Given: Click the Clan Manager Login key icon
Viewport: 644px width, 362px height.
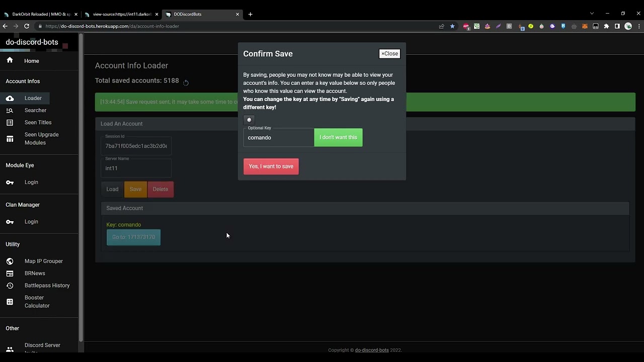Looking at the screenshot, I should [x=10, y=222].
